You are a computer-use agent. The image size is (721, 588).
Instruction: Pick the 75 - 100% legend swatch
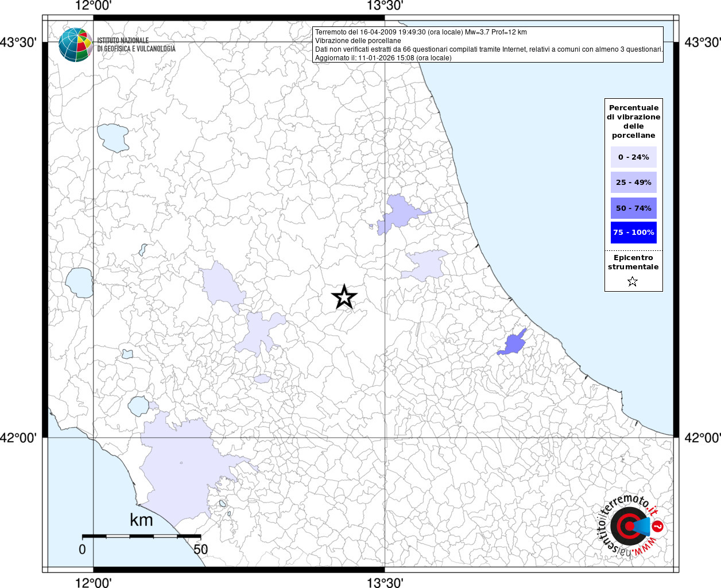click(633, 233)
